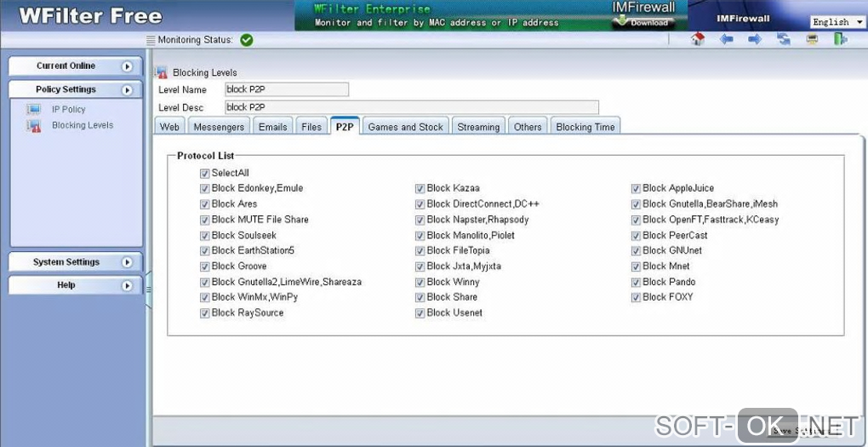Click the WFilter Enterprise banner
The image size is (868, 447).
[x=491, y=15]
